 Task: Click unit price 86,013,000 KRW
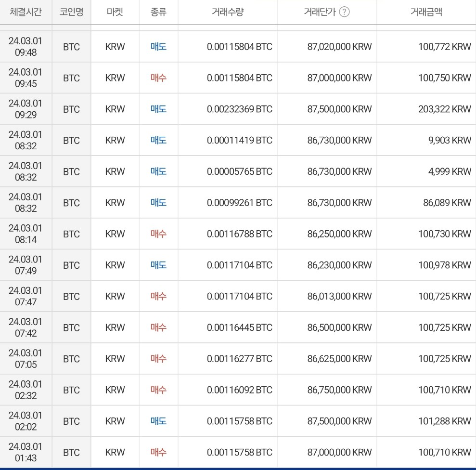click(x=339, y=296)
